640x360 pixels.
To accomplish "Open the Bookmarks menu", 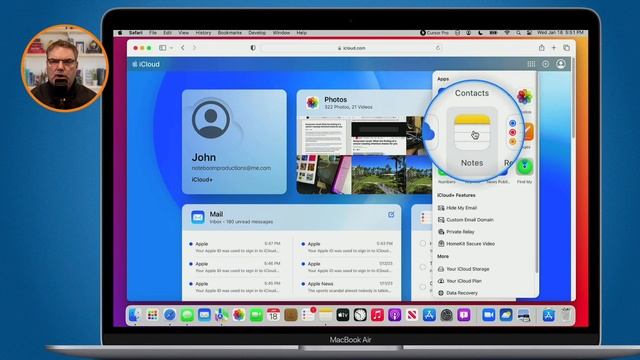I will pyautogui.click(x=229, y=33).
